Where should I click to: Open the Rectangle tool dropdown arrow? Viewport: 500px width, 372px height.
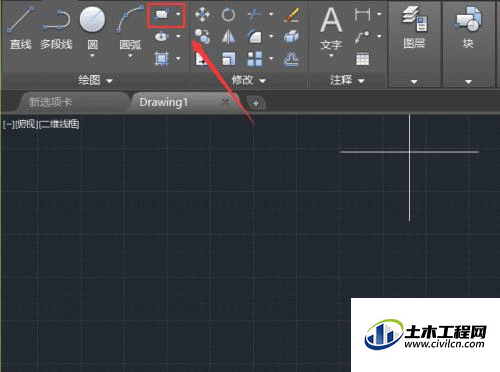[178, 14]
